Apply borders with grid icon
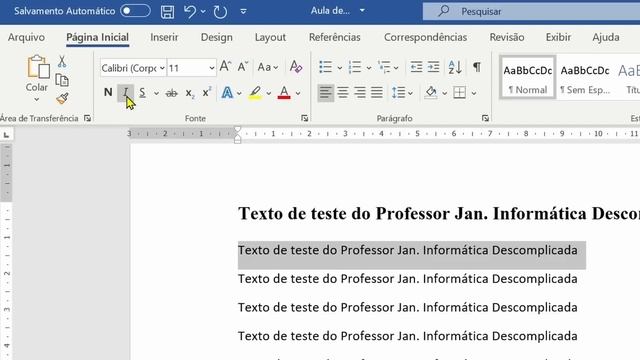Screen dimensions: 640x360 click(460, 93)
